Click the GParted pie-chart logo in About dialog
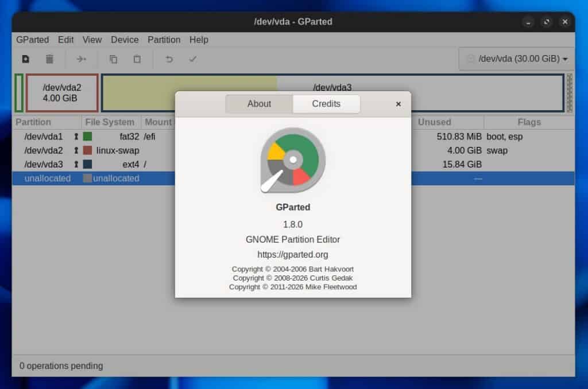Viewport: 588px width, 389px height. point(293,160)
